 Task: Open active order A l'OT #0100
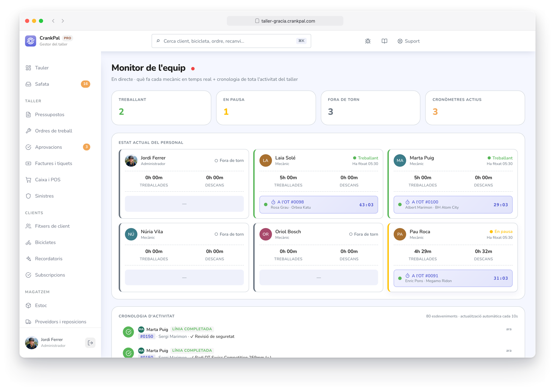(x=453, y=204)
